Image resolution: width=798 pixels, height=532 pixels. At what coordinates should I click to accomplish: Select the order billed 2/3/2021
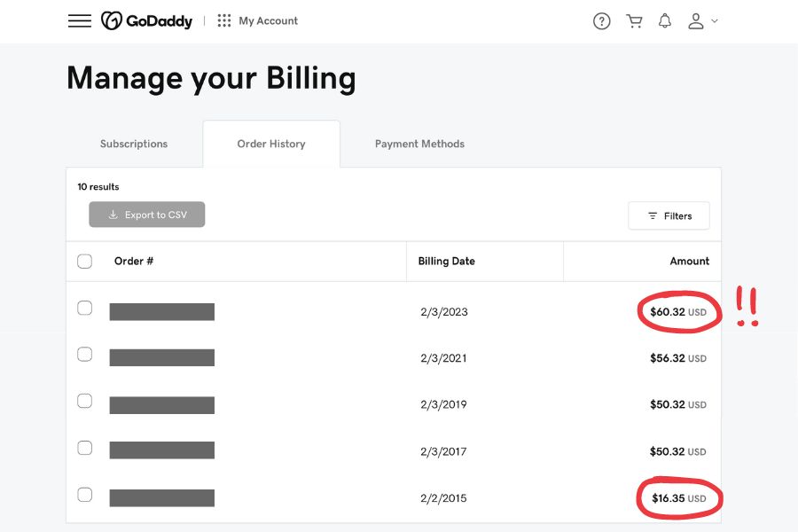coord(85,355)
